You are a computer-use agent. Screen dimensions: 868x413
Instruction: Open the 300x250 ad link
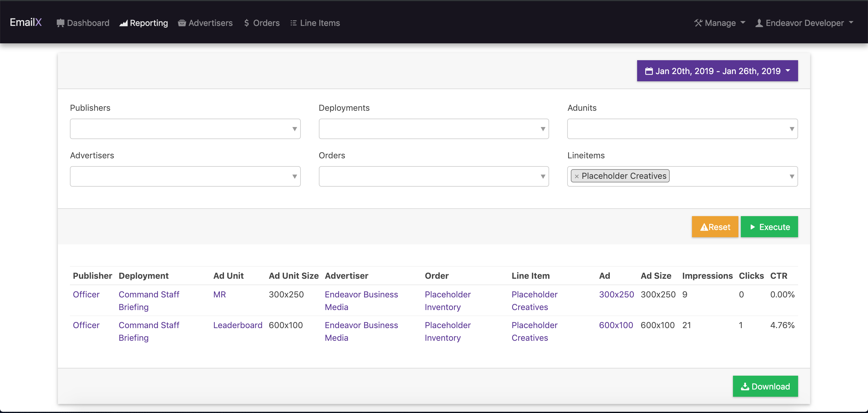coord(616,294)
